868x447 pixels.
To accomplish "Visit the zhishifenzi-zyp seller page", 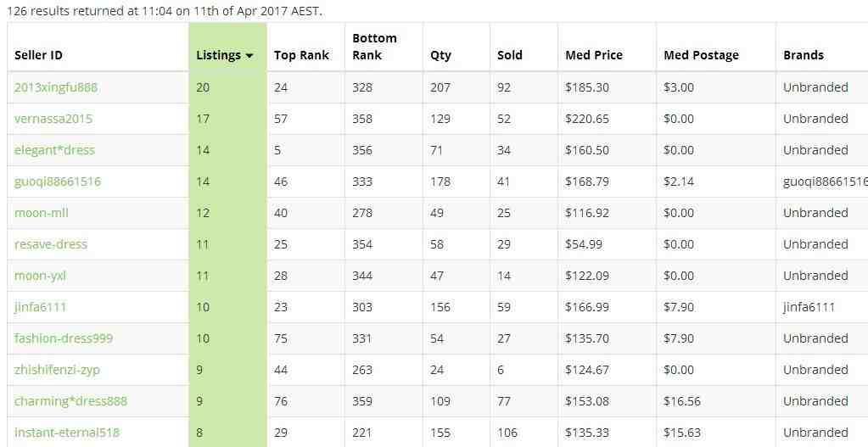I will 57,370.
